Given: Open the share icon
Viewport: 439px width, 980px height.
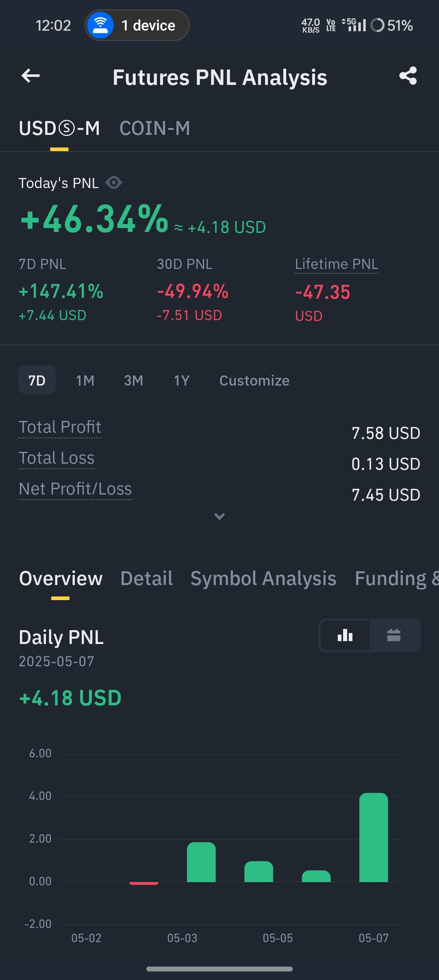Looking at the screenshot, I should [x=408, y=76].
